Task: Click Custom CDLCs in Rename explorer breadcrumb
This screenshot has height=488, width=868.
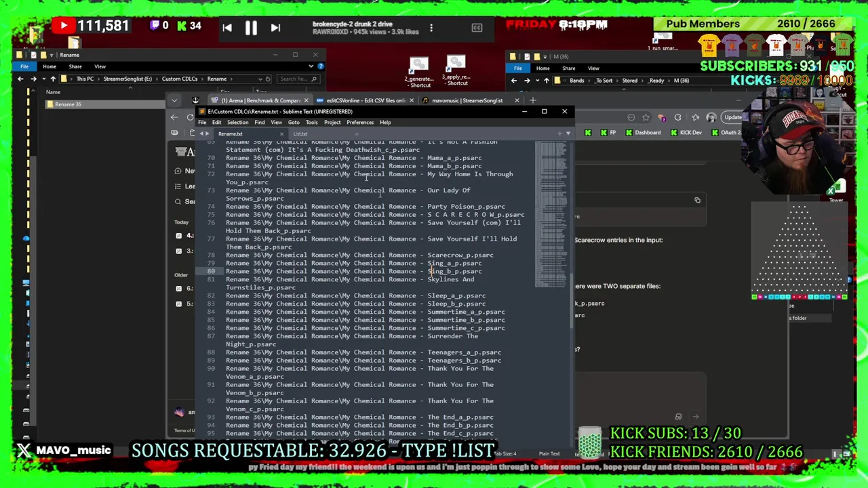Action: (180, 79)
